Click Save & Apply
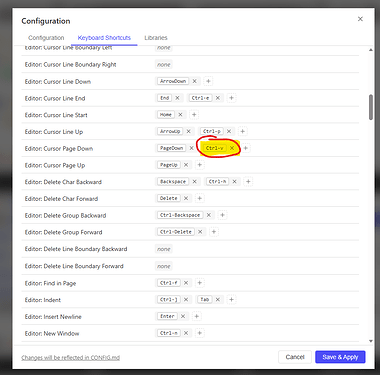The width and height of the screenshot is (380, 375). [x=340, y=357]
